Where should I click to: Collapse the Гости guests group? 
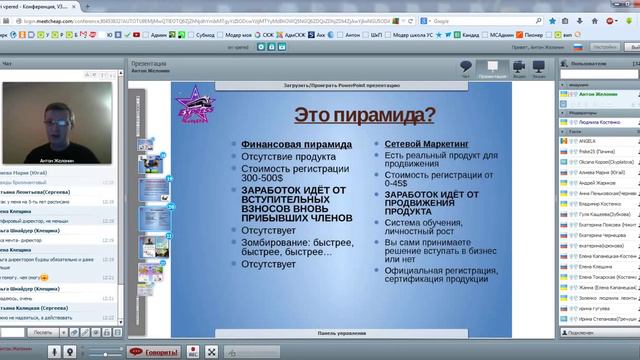562,132
